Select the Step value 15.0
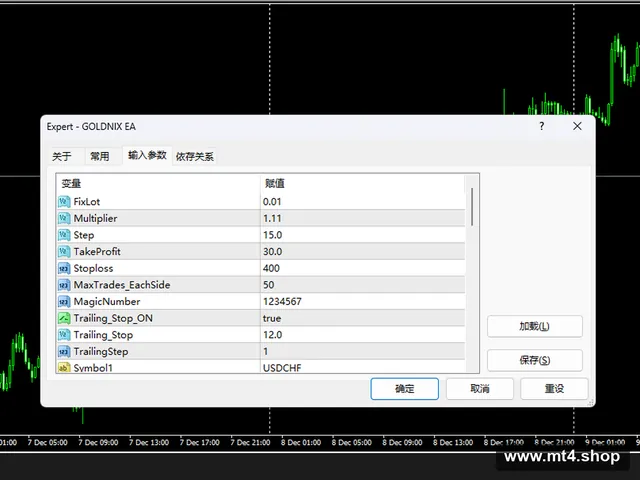 click(x=273, y=235)
